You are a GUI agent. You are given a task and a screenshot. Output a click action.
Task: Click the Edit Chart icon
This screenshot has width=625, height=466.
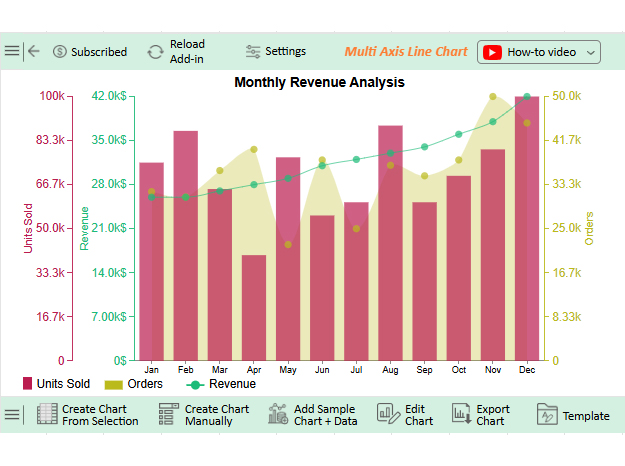(387, 415)
